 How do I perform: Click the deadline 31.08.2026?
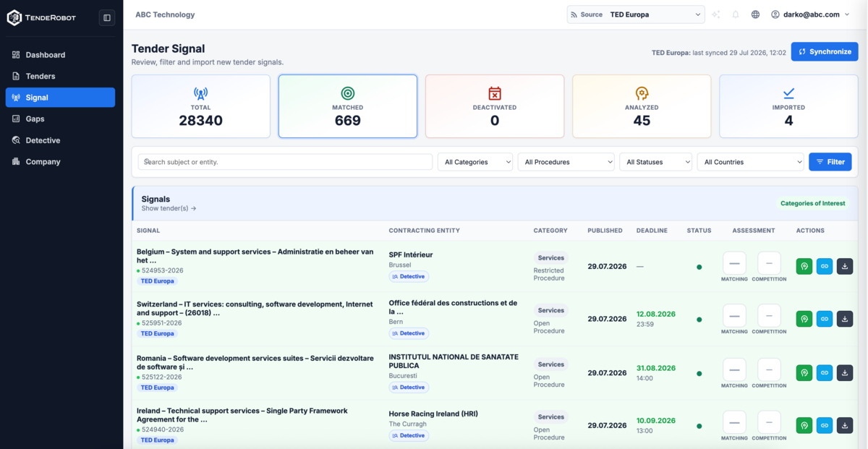pos(656,368)
